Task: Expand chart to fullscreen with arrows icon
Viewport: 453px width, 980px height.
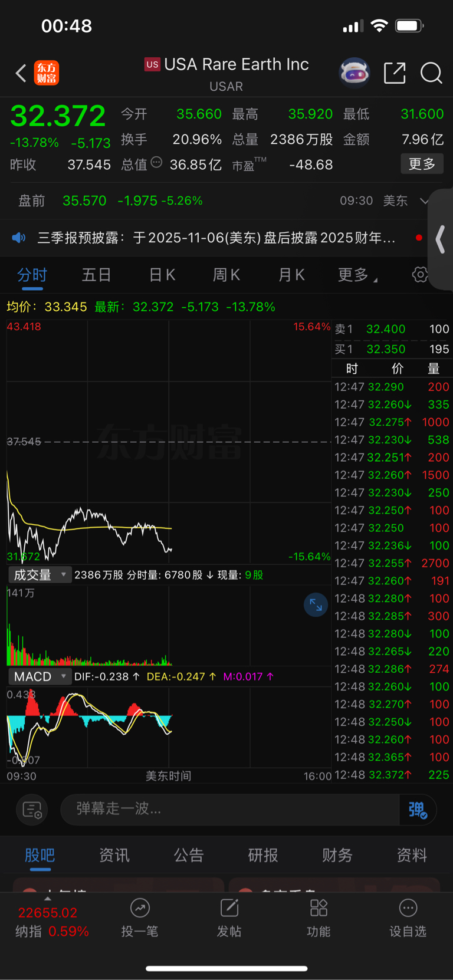Action: [316, 604]
